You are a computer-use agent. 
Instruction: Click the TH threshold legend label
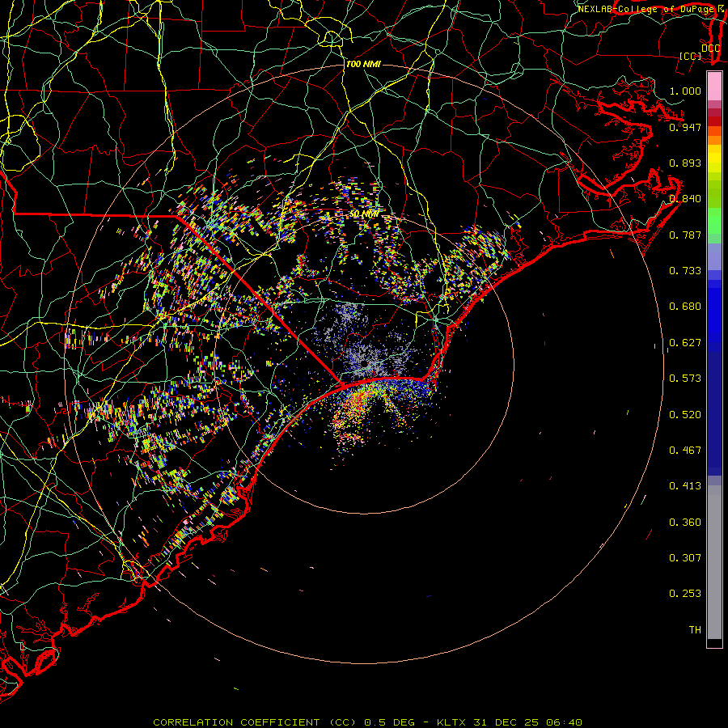coord(695,629)
